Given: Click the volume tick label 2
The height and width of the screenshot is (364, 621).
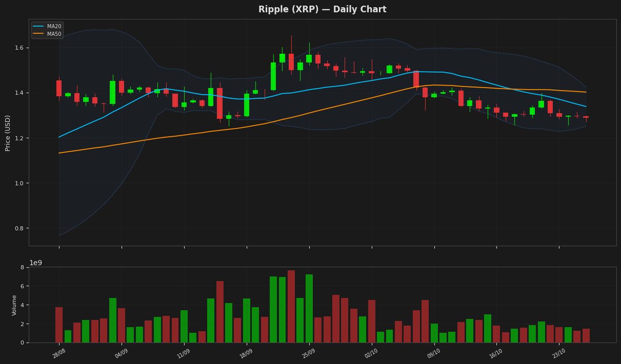Looking at the screenshot, I should [x=22, y=324].
